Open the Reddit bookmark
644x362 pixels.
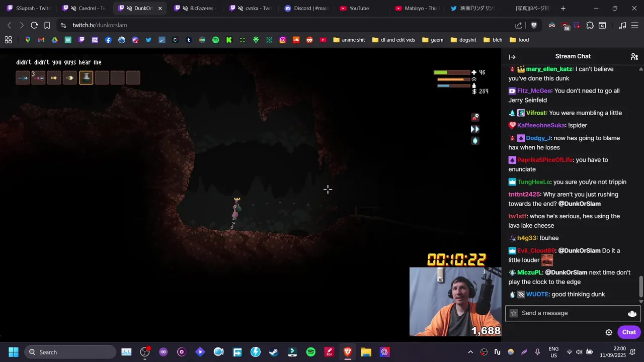pyautogui.click(x=309, y=40)
